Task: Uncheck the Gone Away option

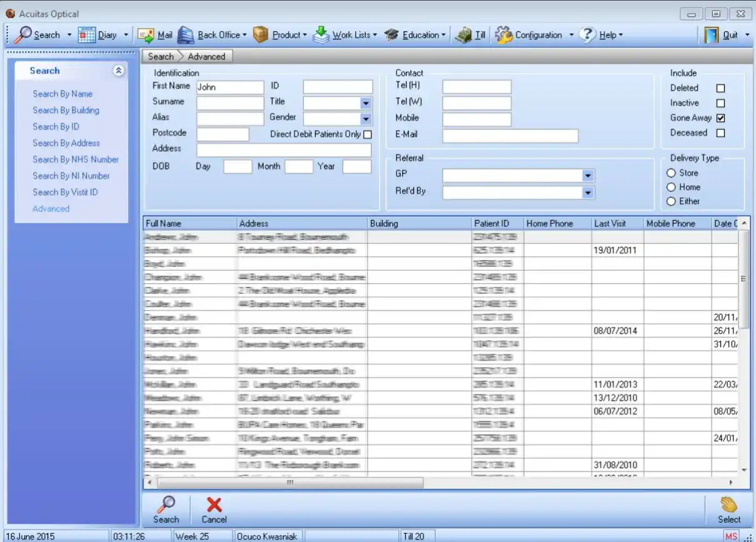Action: point(720,118)
